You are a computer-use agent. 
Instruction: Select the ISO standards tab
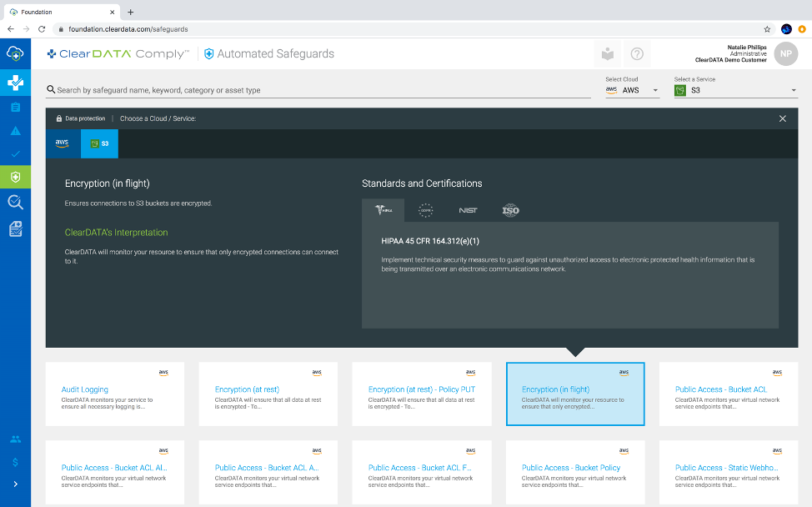click(510, 210)
